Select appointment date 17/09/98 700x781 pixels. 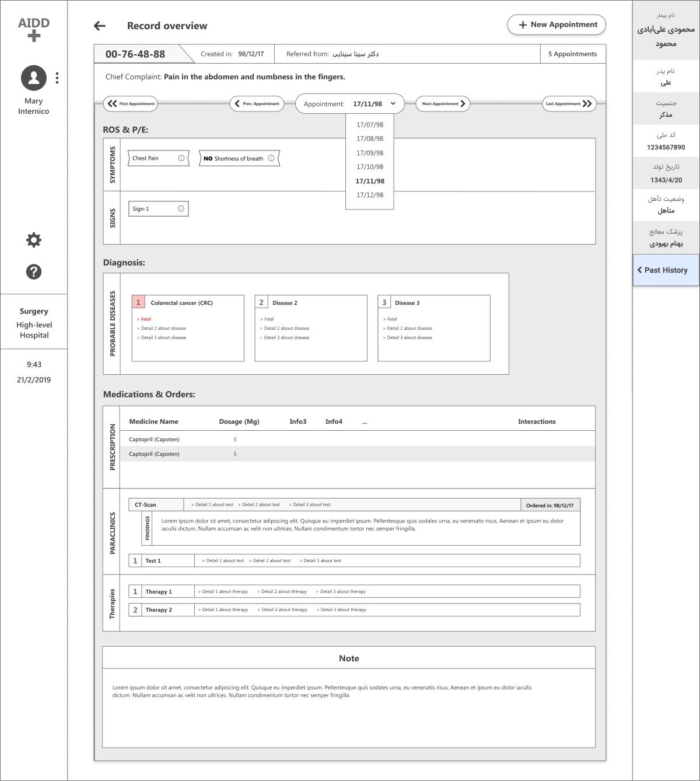[x=370, y=153]
